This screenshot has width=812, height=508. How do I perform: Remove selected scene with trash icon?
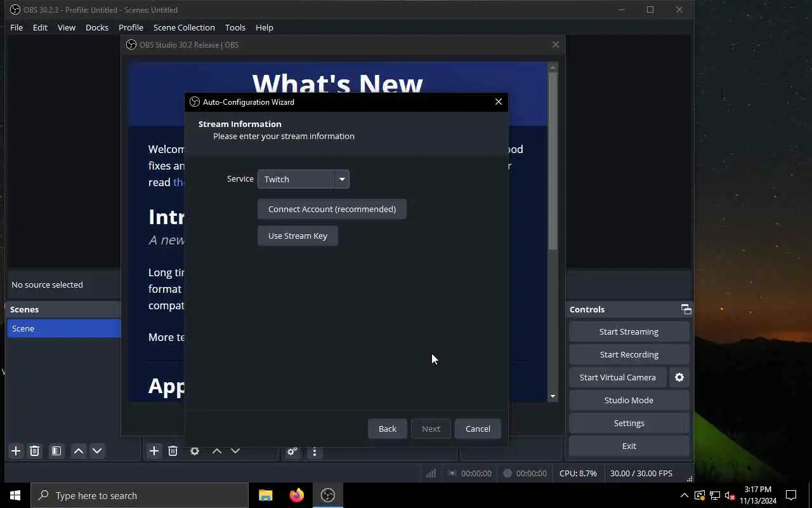[35, 451]
